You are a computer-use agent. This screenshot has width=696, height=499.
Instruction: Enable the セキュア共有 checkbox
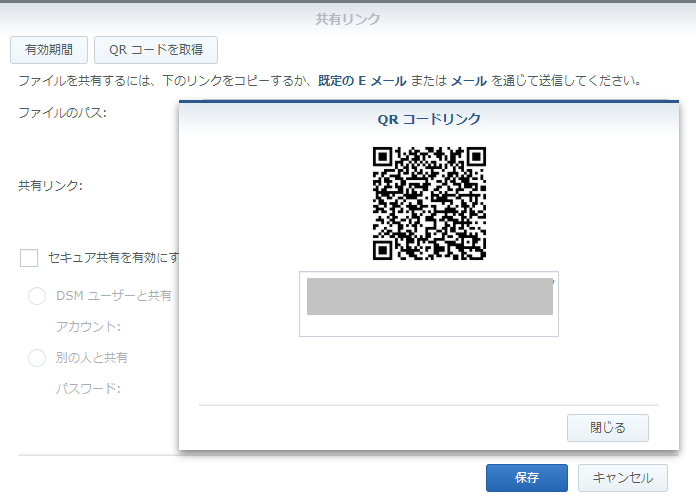tap(30, 258)
